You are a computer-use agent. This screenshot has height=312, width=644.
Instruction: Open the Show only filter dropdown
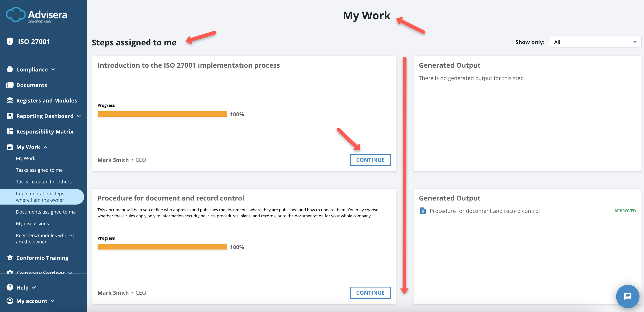[x=595, y=42]
